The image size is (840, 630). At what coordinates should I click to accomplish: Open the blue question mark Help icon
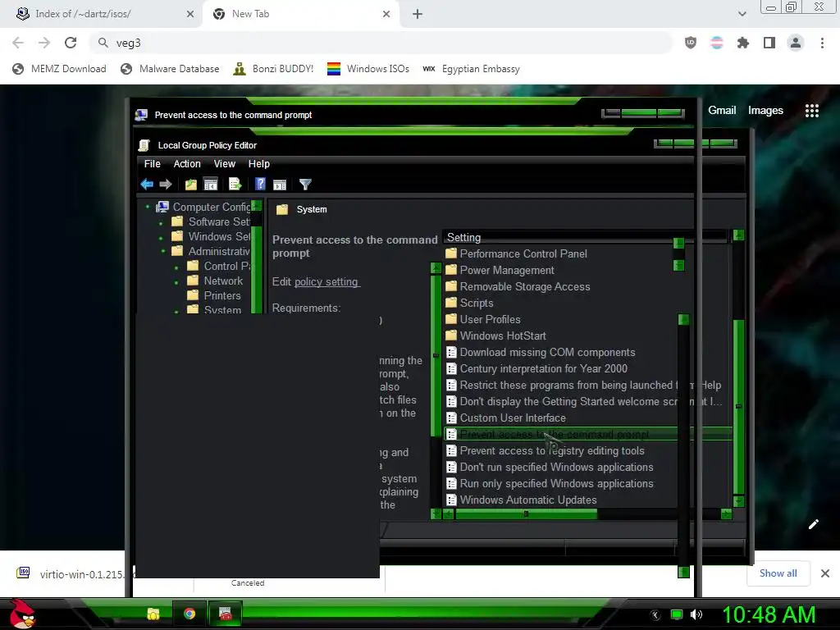click(x=260, y=185)
